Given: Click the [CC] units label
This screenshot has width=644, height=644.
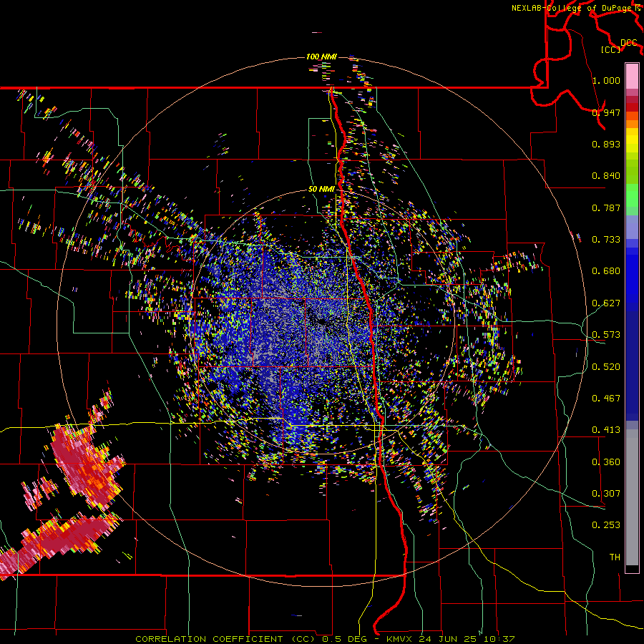Looking at the screenshot, I should pyautogui.click(x=610, y=49).
